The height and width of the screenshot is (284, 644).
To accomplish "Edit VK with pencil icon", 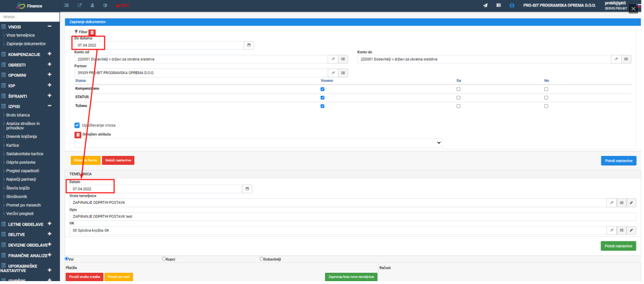I will (x=631, y=230).
